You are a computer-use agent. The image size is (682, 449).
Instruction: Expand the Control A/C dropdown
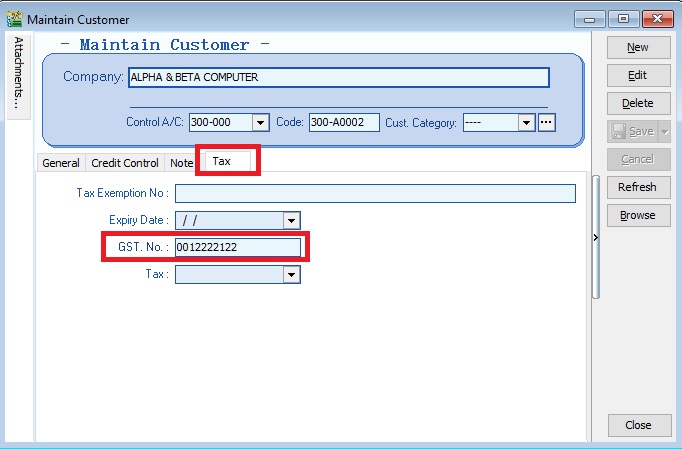coord(261,123)
